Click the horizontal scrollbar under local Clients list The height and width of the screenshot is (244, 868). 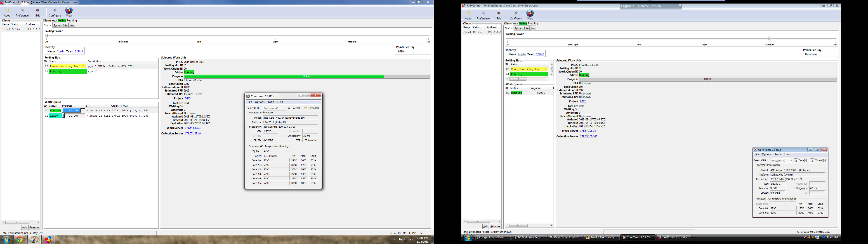point(21,223)
